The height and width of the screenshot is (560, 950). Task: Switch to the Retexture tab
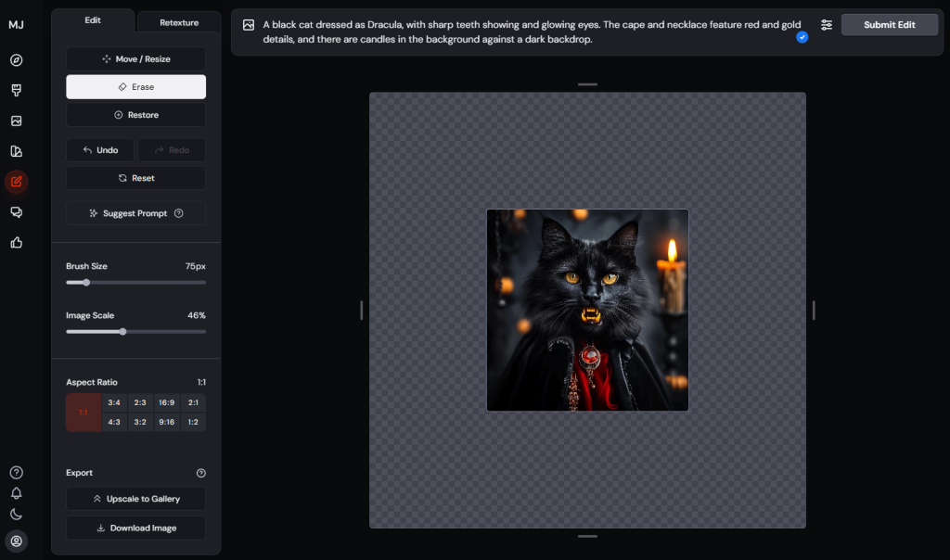[179, 22]
